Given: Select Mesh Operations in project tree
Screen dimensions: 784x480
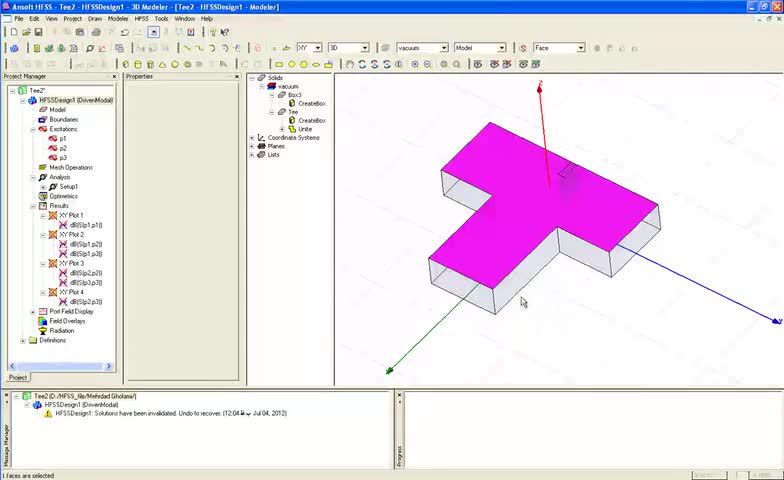Looking at the screenshot, I should coord(70,168).
